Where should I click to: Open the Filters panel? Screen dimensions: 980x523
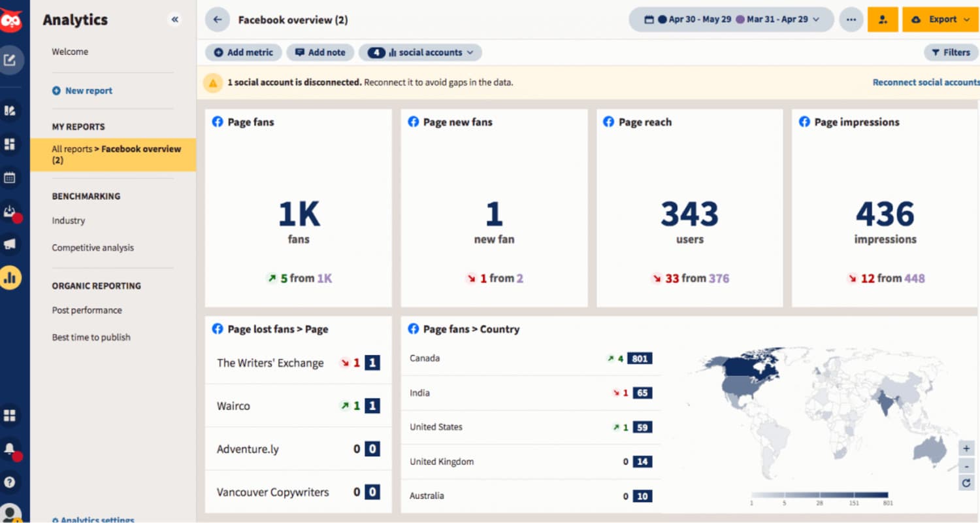(951, 52)
